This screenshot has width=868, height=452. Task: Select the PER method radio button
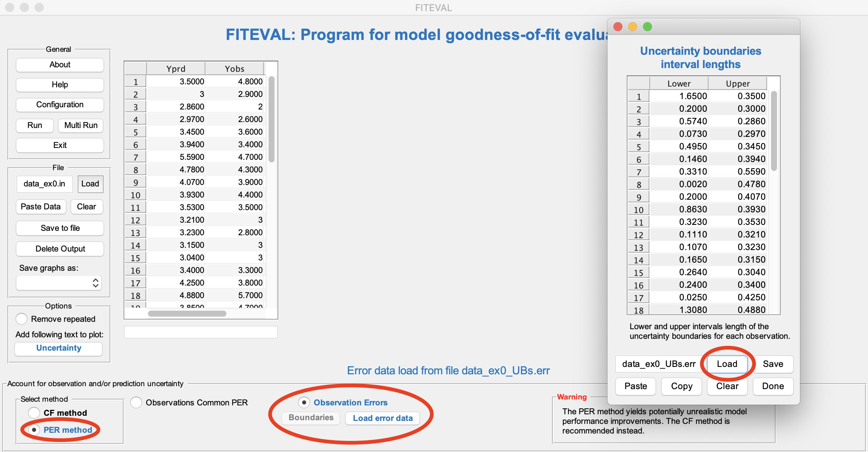pos(34,430)
